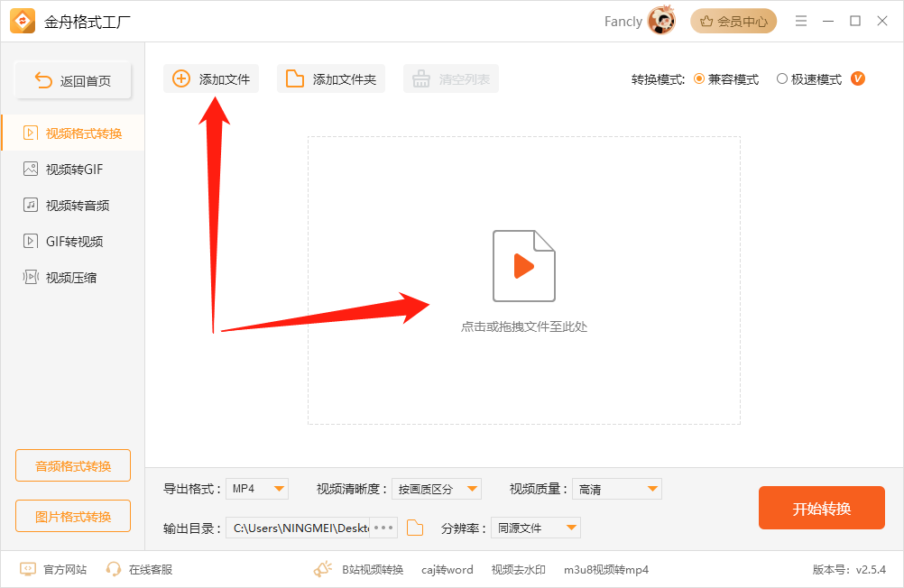Click 添加文件 button
Viewport: 904px width, 588px height.
click(211, 79)
